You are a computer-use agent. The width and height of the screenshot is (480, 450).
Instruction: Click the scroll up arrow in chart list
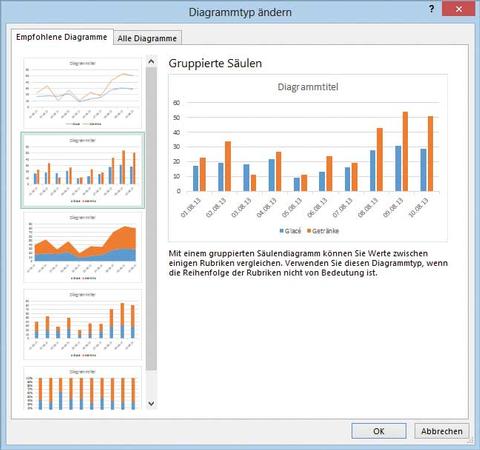pyautogui.click(x=151, y=61)
